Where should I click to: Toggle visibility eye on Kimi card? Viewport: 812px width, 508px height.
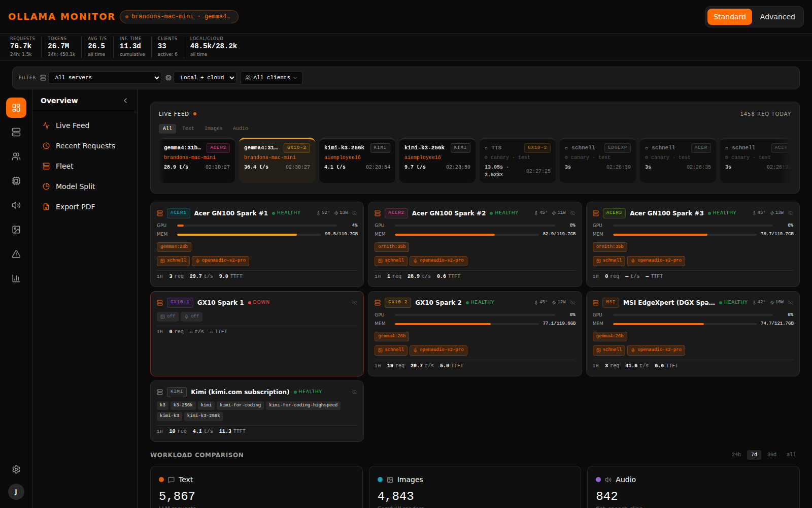[x=355, y=392]
